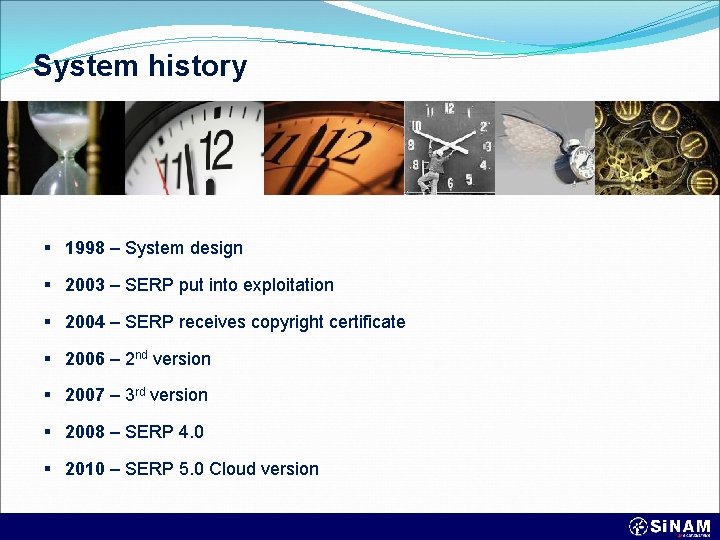Select the man adjusting clock hands image
This screenshot has height=540, width=720.
click(x=450, y=148)
